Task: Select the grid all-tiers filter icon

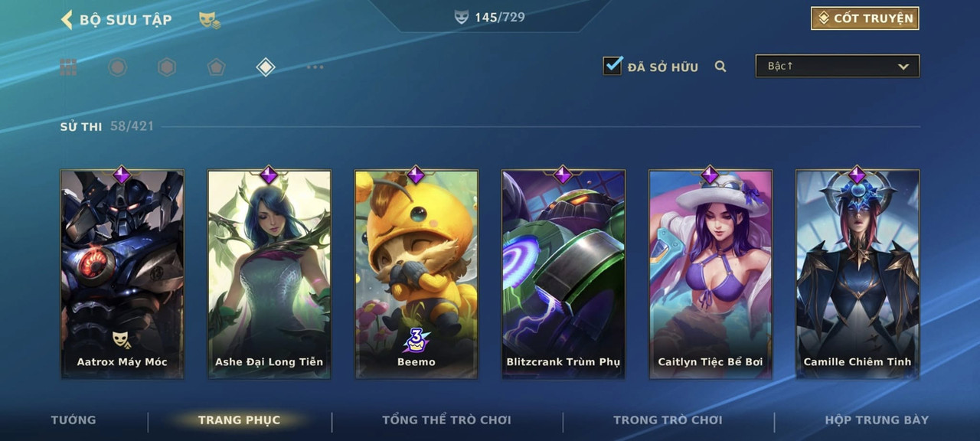Action: click(x=69, y=67)
